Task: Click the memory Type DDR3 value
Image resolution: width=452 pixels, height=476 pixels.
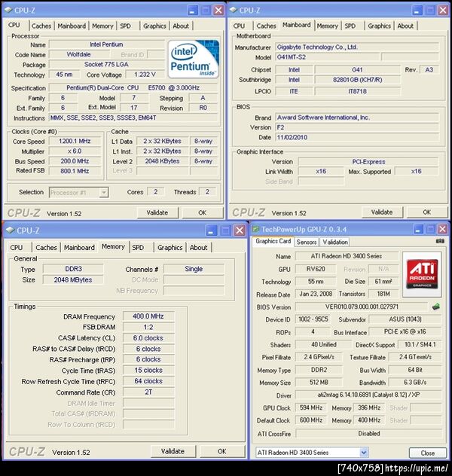Action: pyautogui.click(x=73, y=269)
